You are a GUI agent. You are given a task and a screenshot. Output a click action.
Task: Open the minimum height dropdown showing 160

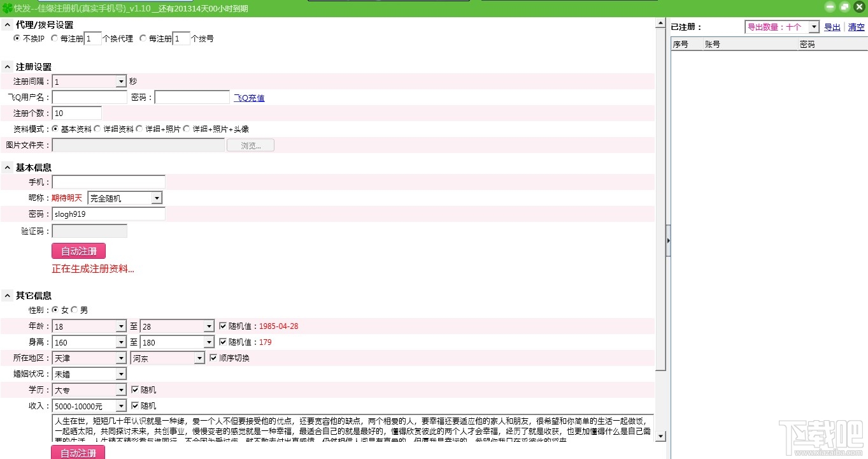tap(121, 342)
